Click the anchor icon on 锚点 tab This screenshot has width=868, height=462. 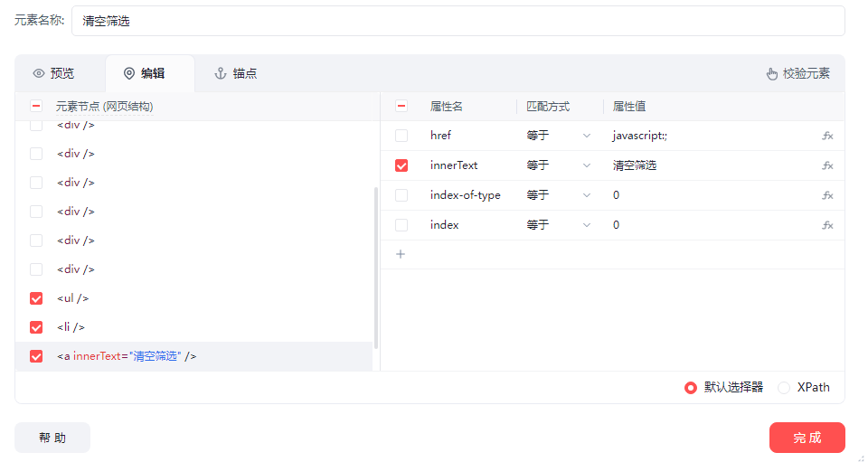click(221, 73)
